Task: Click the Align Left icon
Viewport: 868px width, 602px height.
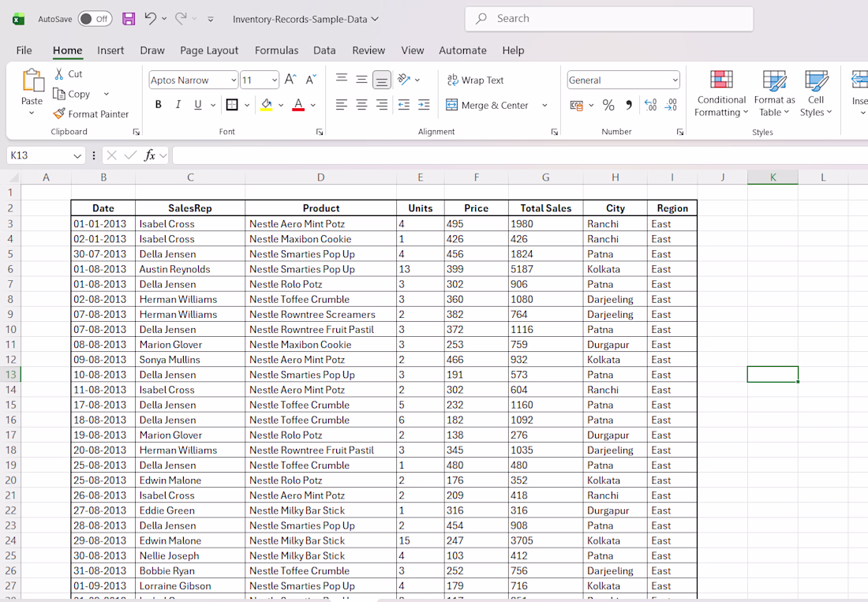Action: (342, 105)
